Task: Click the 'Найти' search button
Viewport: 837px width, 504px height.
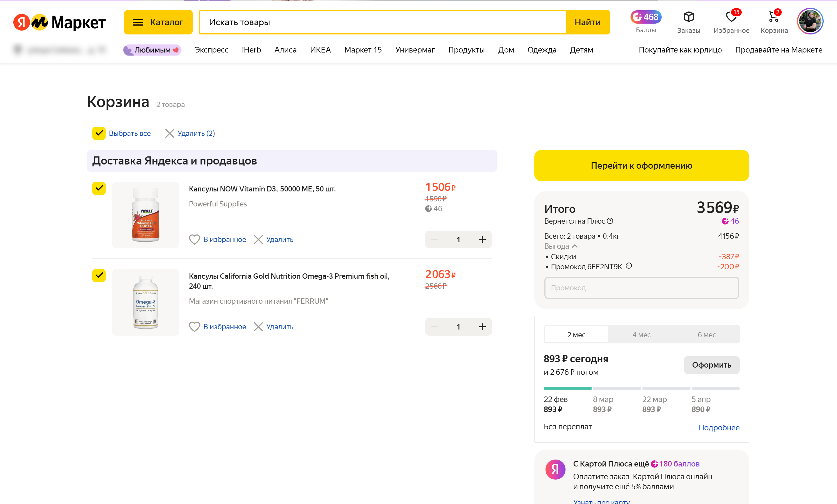Action: (587, 23)
